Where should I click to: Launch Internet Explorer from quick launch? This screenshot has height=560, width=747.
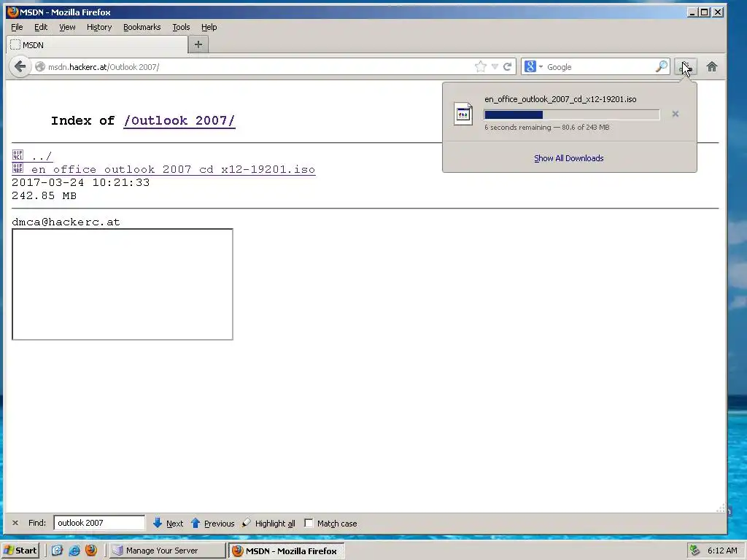[74, 551]
